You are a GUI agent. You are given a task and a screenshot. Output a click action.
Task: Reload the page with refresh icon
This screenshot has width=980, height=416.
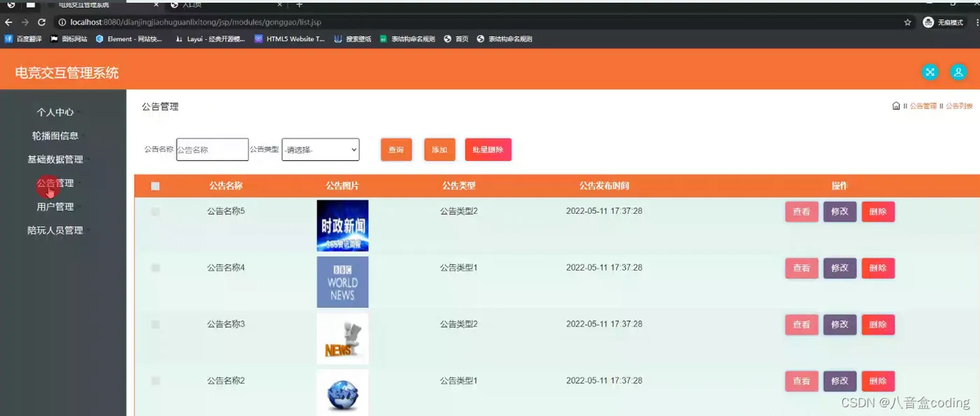click(42, 22)
